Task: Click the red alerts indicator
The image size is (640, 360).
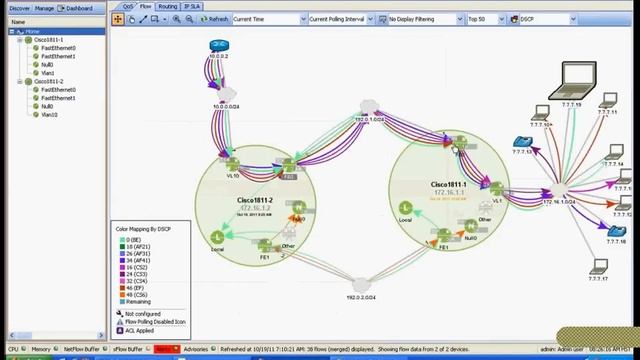Action: pyautogui.click(x=167, y=349)
